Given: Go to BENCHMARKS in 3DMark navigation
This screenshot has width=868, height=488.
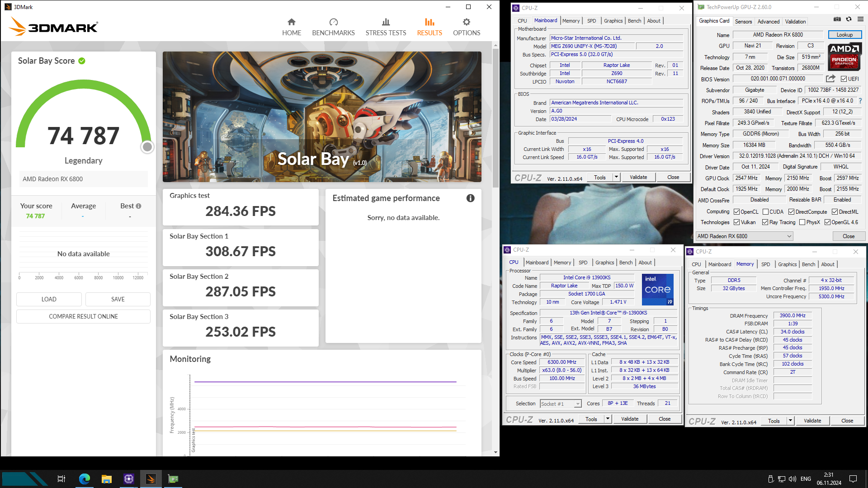Looking at the screenshot, I should tap(333, 27).
